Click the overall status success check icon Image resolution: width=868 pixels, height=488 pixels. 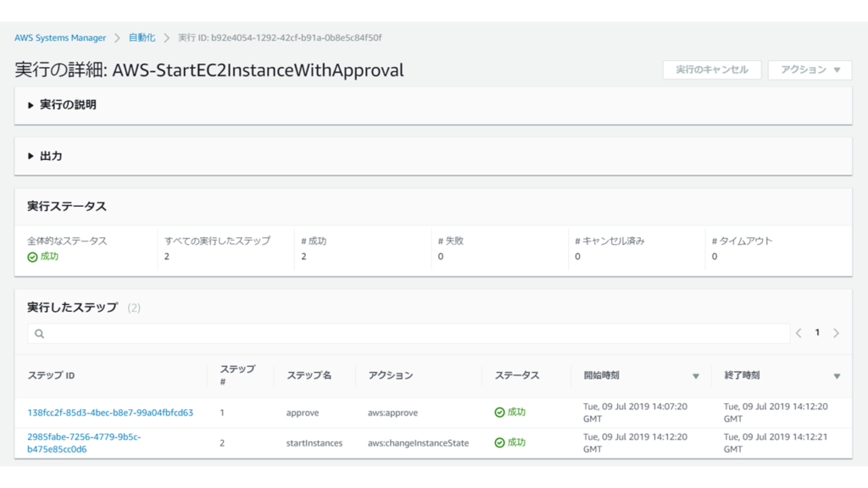pyautogui.click(x=32, y=257)
